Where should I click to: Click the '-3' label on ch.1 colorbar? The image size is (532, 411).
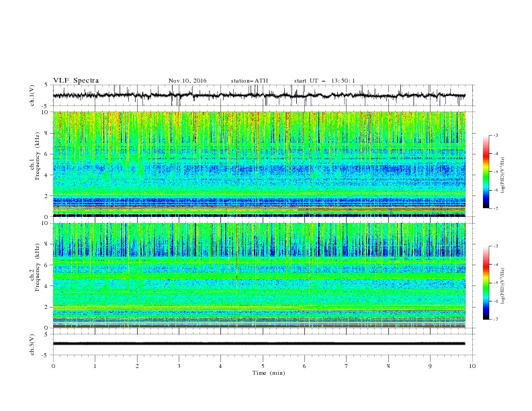click(x=495, y=135)
